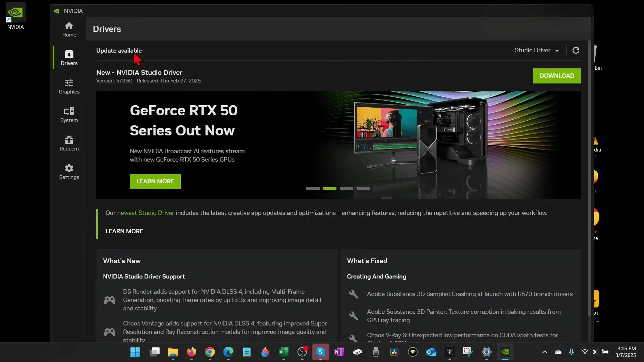Open Excel from the taskbar
This screenshot has height=362, width=644.
coord(284,352)
